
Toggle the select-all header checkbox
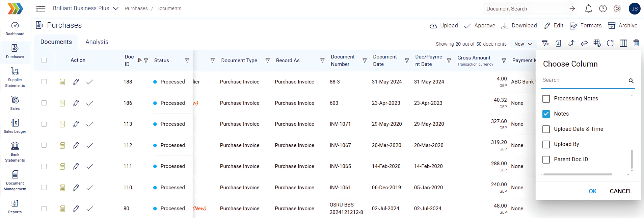click(x=44, y=60)
